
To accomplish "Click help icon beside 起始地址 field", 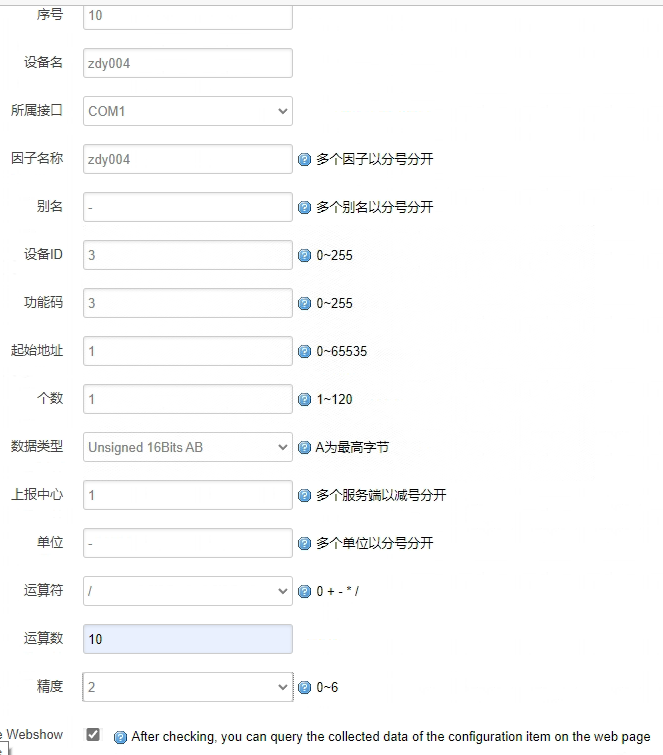I will tap(305, 352).
